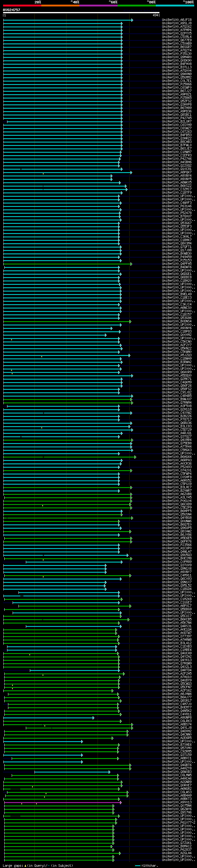Click the green alignment bar for Q4PFA5

(68, 264)
